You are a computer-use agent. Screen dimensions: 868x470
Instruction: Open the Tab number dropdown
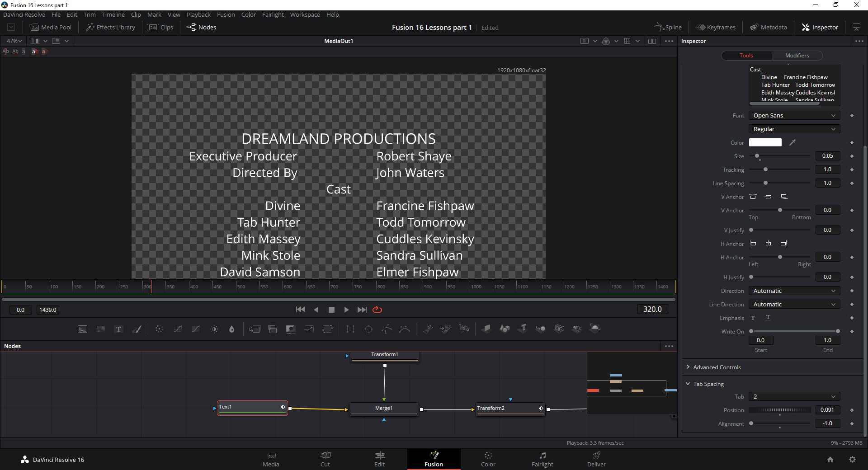[x=794, y=397]
